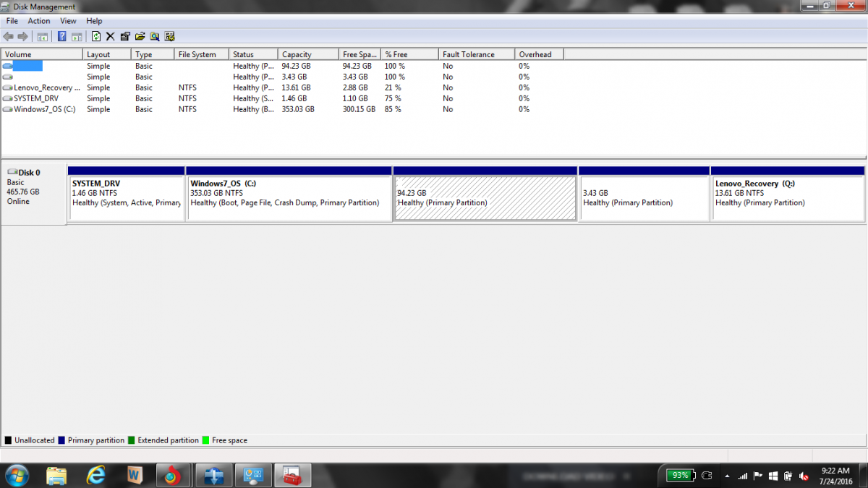Image resolution: width=868 pixels, height=488 pixels.
Task: Open Windows Explorer from the taskbar
Action: point(56,476)
